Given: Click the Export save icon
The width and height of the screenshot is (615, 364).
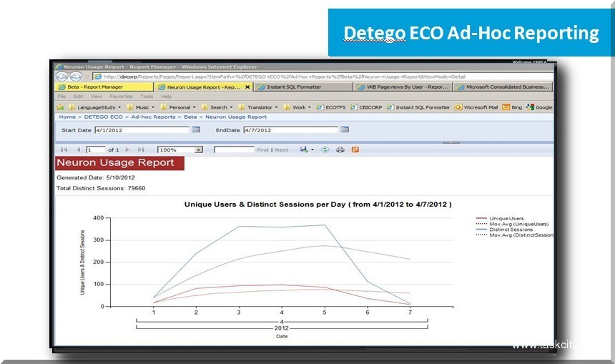Looking at the screenshot, I should (304, 149).
